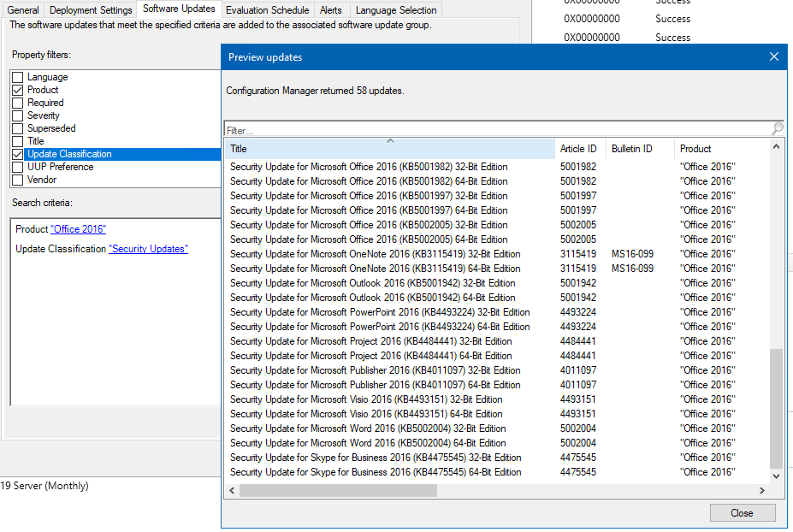Select Skype for Business KB4475545 32-Bit row
The width and height of the screenshot is (793, 532).
(x=497, y=458)
